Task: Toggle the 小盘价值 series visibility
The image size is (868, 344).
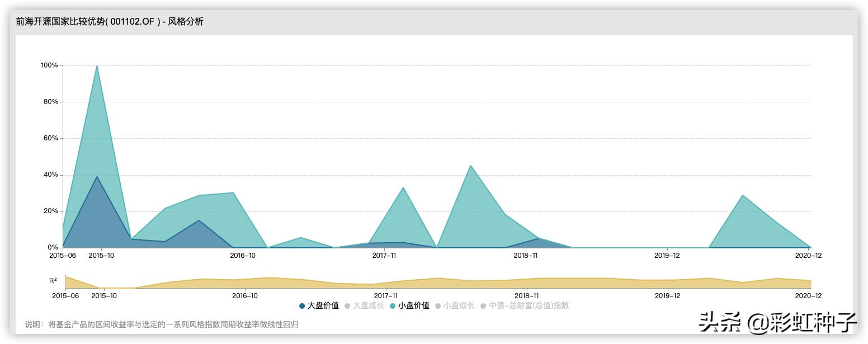Action: tap(413, 306)
